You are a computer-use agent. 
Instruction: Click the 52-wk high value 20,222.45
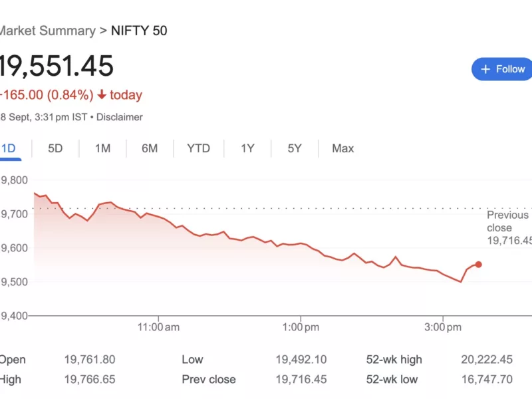pyautogui.click(x=486, y=360)
